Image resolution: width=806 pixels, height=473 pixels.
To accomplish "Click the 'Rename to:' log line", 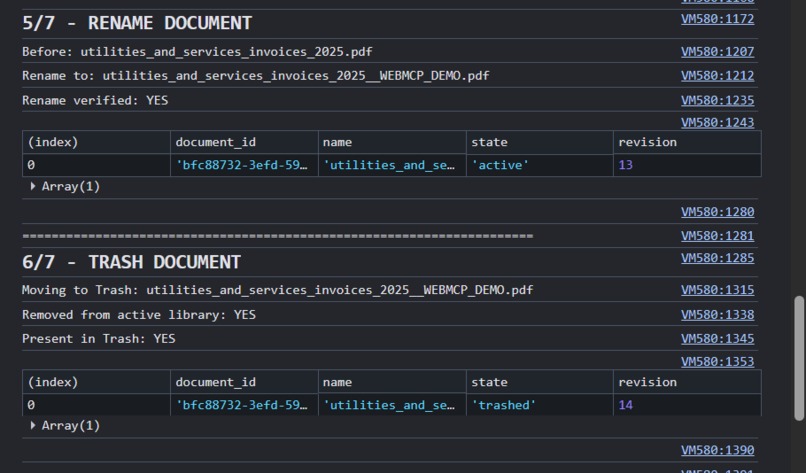I will point(255,76).
